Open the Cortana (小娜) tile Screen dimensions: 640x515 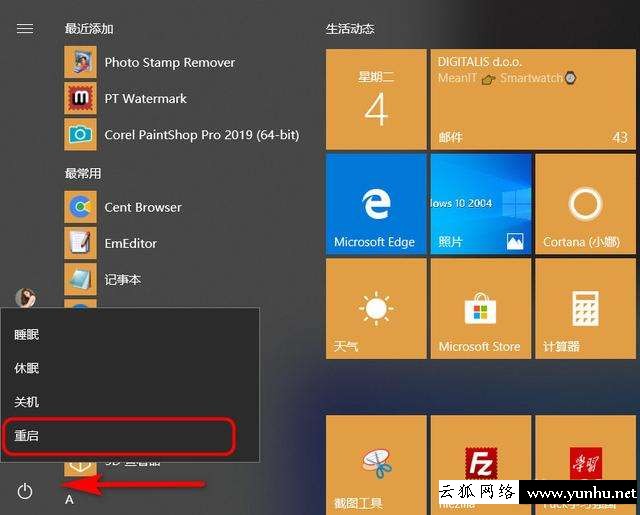coord(585,204)
